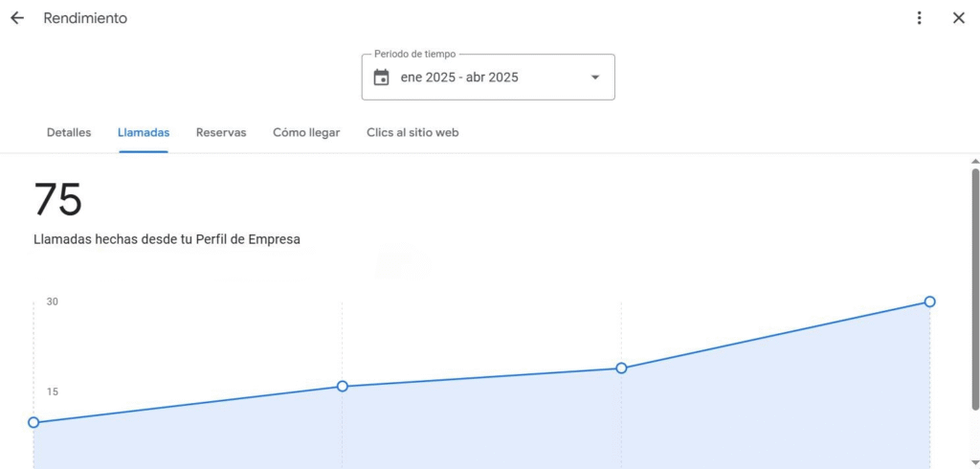Viewport: 980px width, 469px height.
Task: Click the 75 total calls number
Action: pos(58,200)
